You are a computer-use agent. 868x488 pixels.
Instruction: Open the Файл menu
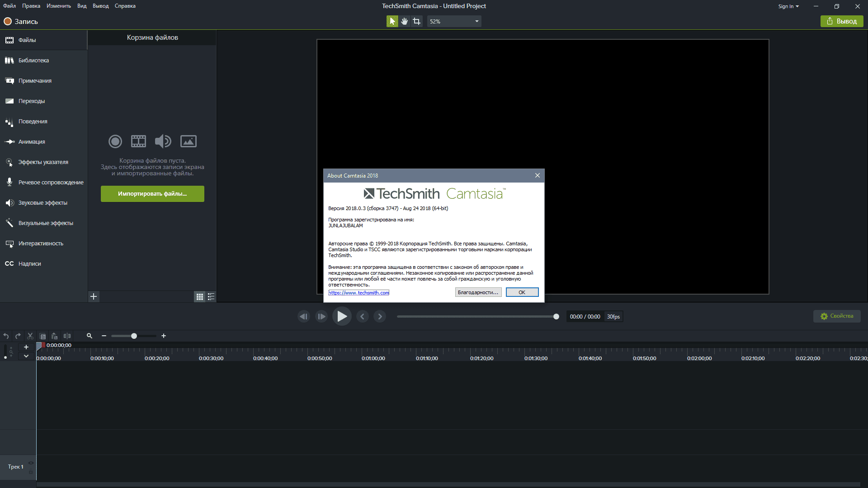[x=9, y=6]
